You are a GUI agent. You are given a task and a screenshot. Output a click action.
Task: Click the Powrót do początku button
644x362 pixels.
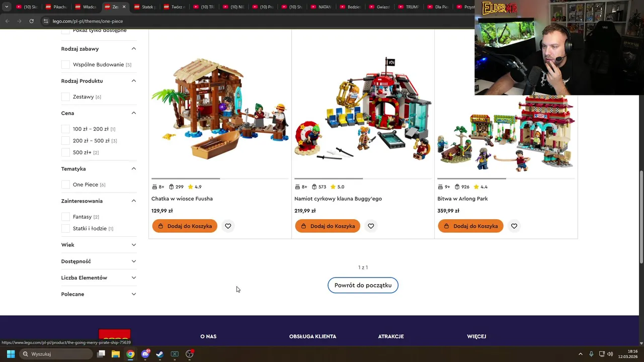tap(363, 285)
